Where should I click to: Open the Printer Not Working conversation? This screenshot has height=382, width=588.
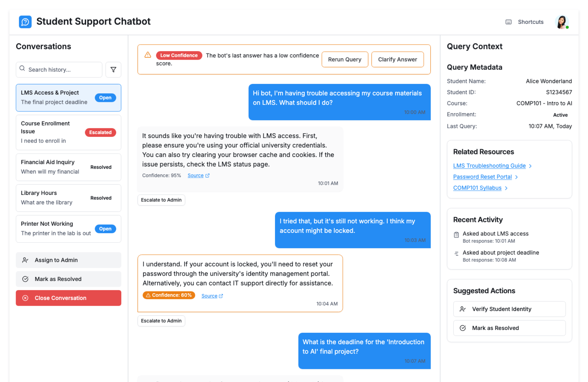pos(68,229)
